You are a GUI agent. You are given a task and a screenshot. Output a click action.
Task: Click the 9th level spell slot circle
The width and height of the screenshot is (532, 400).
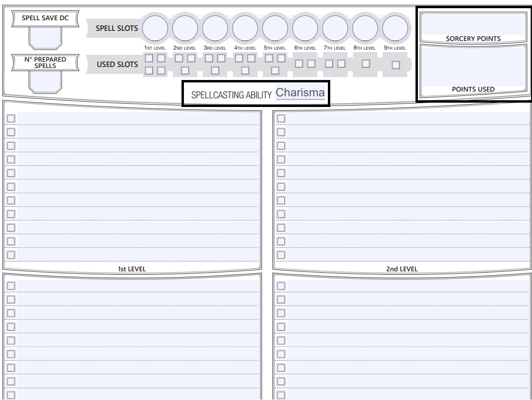point(394,28)
